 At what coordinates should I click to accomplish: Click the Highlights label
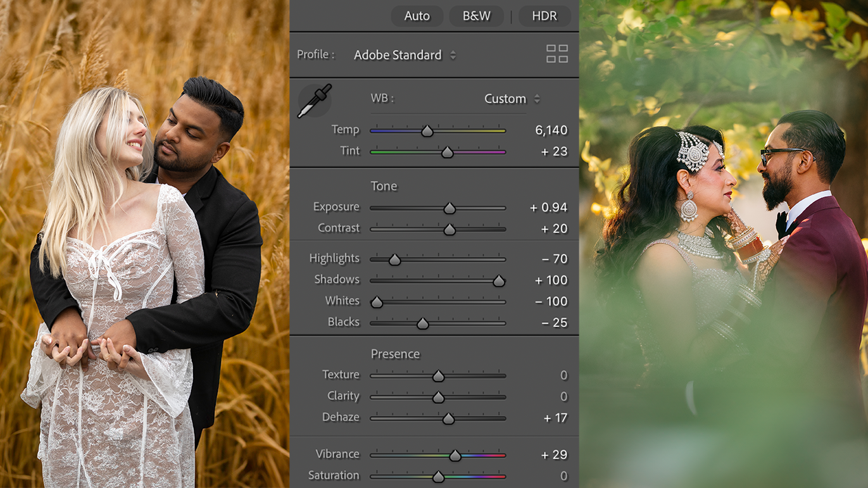pyautogui.click(x=334, y=258)
